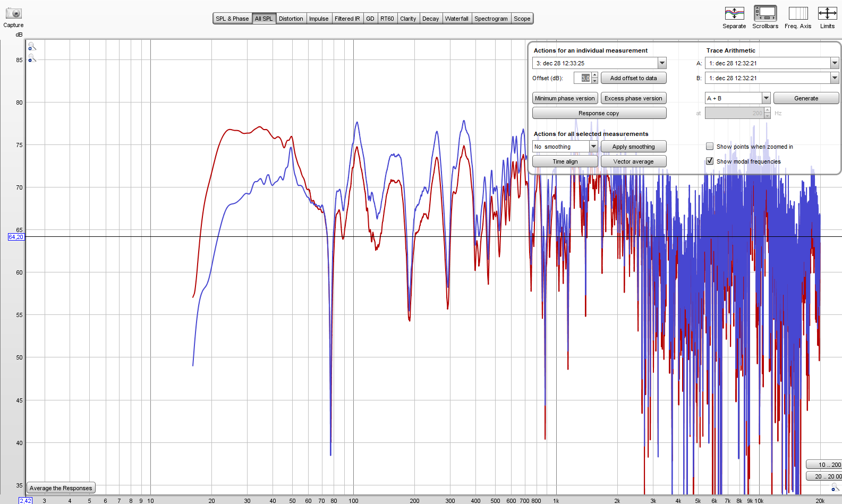Switch to SPL & Phase tab

232,19
